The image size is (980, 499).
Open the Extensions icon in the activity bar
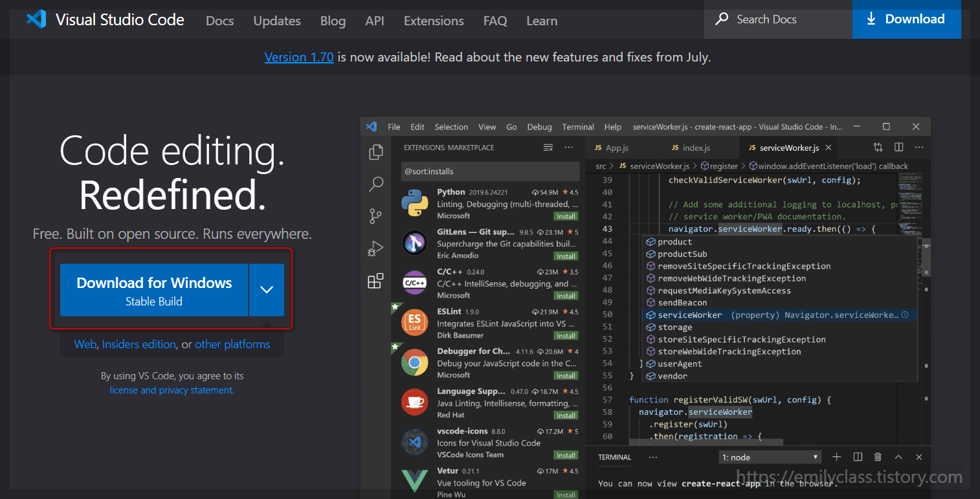point(376,281)
